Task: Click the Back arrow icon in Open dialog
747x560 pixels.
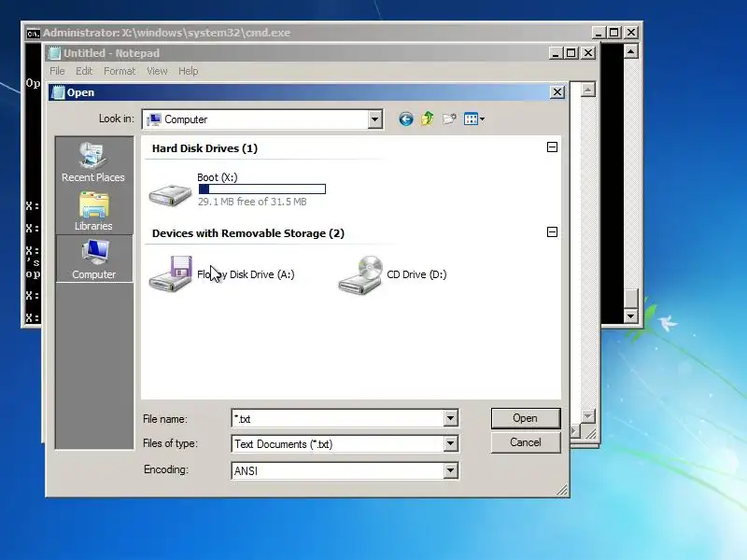Action: pyautogui.click(x=406, y=119)
